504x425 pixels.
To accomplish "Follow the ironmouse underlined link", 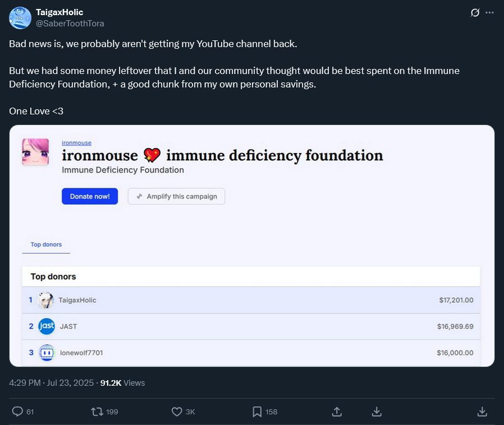I will [76, 143].
